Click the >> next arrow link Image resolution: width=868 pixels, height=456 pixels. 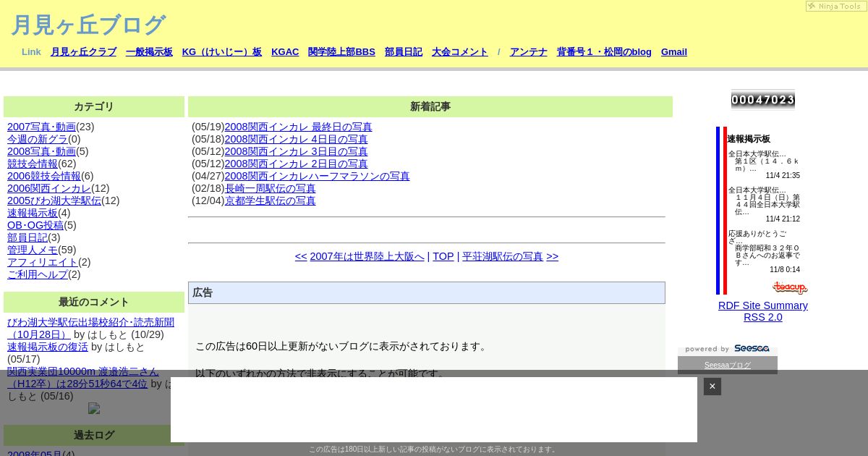(553, 256)
